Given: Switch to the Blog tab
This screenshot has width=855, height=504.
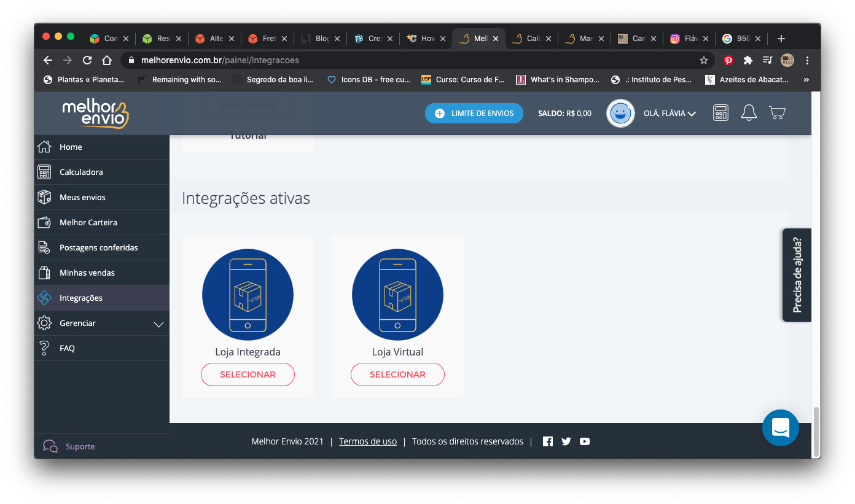Looking at the screenshot, I should pyautogui.click(x=320, y=39).
